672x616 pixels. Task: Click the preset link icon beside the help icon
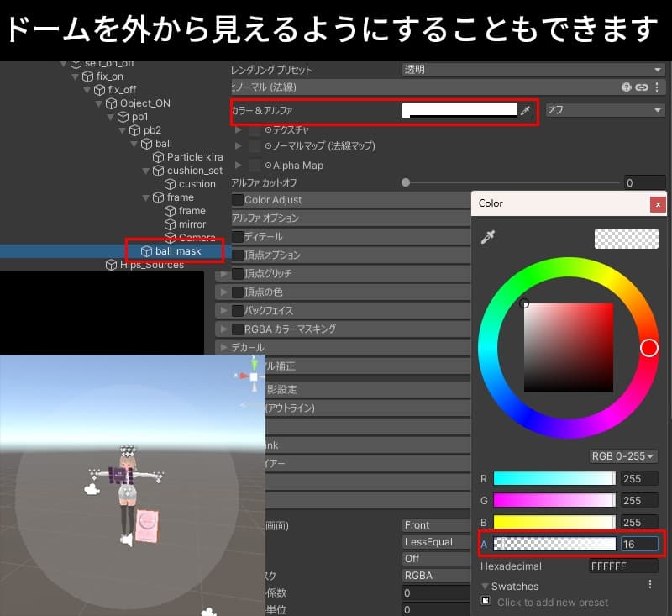click(640, 85)
